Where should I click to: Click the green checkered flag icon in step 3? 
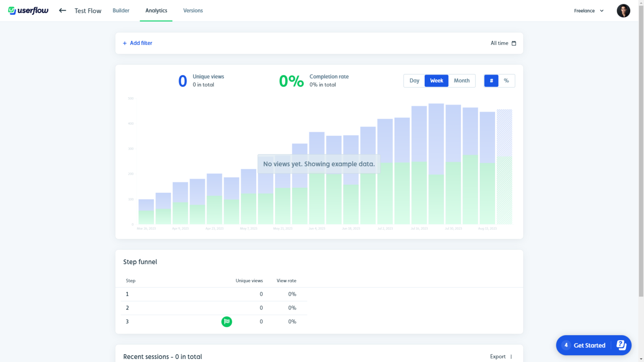pos(227,321)
